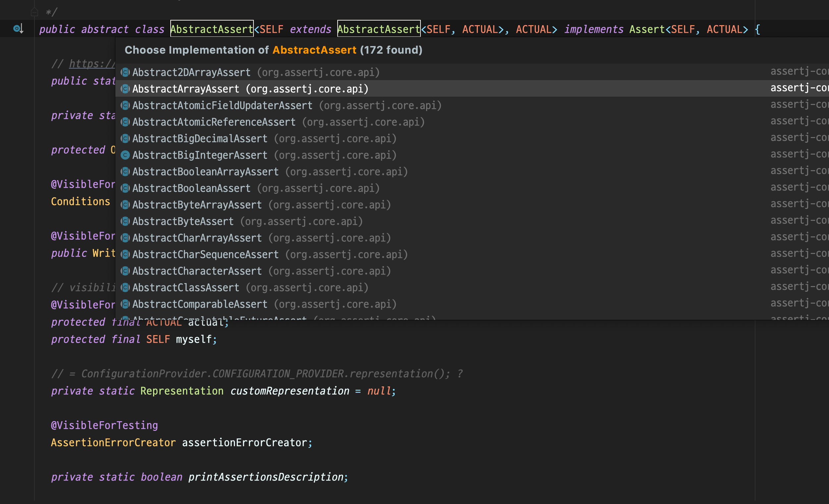829x504 pixels.
Task: Pick AbstractByteArrayAssert in the list
Action: pos(197,205)
